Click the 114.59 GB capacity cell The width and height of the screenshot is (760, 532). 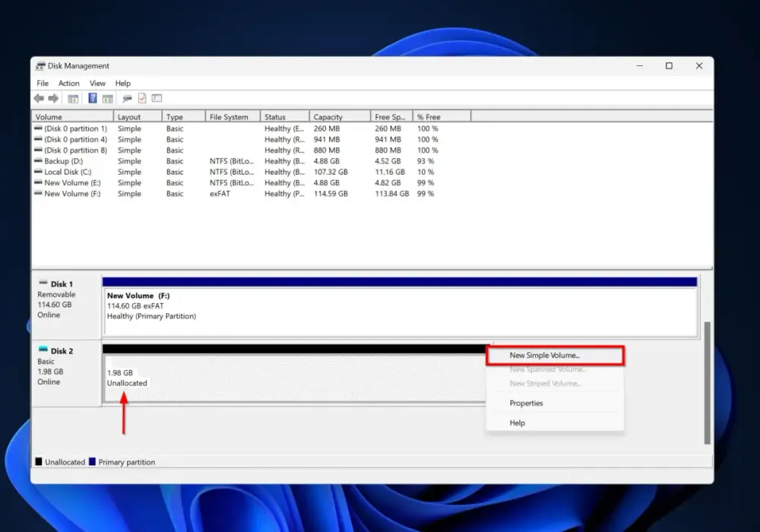point(331,193)
